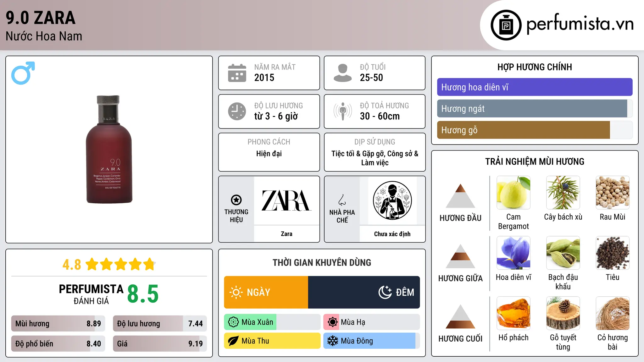This screenshot has width=644, height=362.
Task: Click the clock icon beside Độ lưu hương
Action: (237, 111)
